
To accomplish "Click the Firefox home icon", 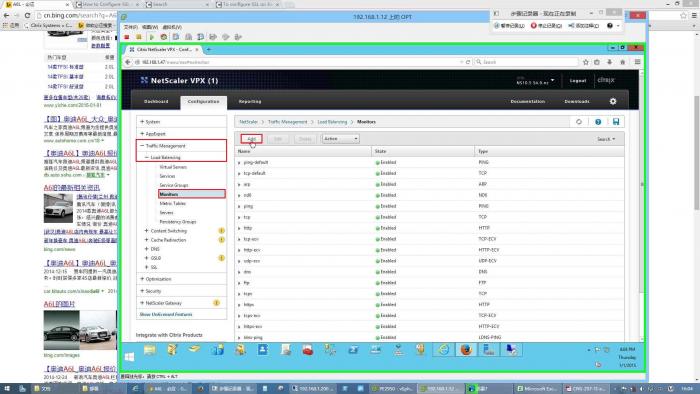I will [x=622, y=62].
